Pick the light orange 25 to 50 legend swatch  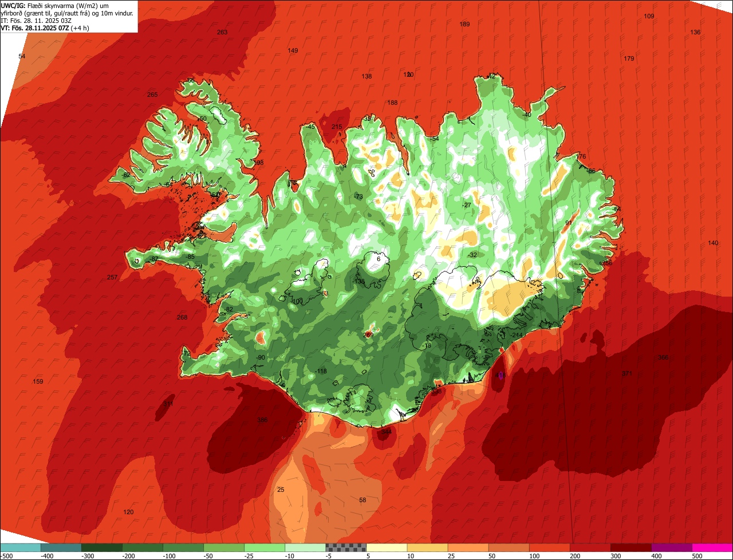(468, 547)
